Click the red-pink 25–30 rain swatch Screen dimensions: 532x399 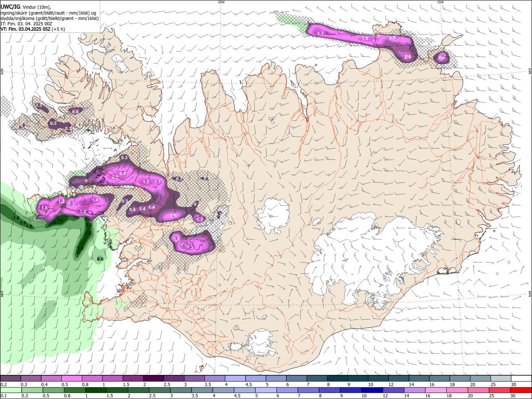click(500, 390)
